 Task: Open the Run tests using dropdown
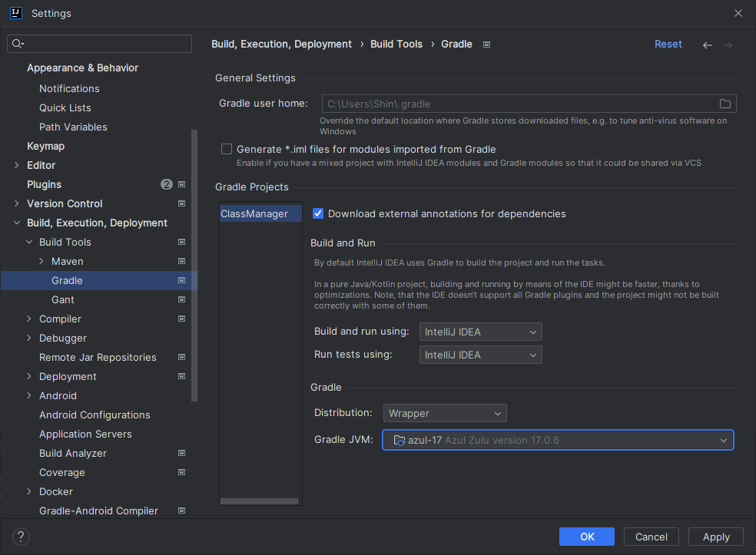[x=481, y=355]
